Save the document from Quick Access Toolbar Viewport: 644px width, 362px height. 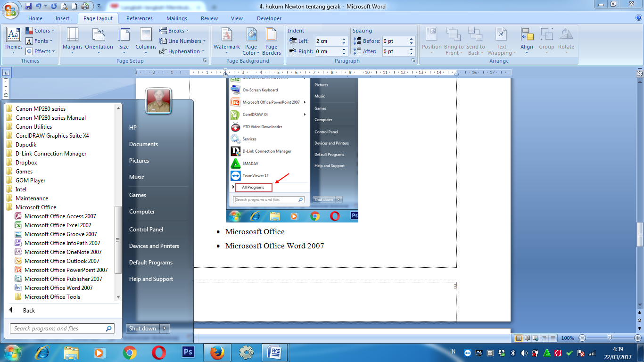click(28, 7)
